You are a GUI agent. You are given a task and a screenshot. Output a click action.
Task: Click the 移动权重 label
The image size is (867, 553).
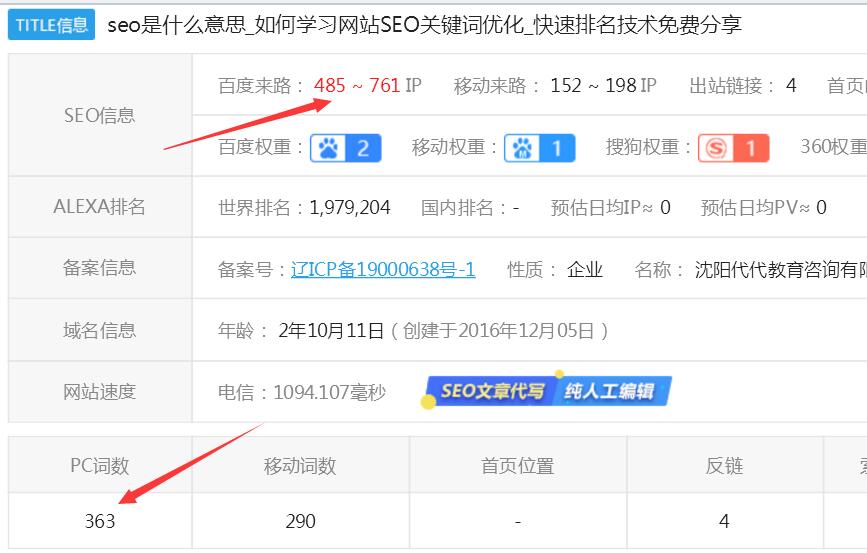click(454, 147)
